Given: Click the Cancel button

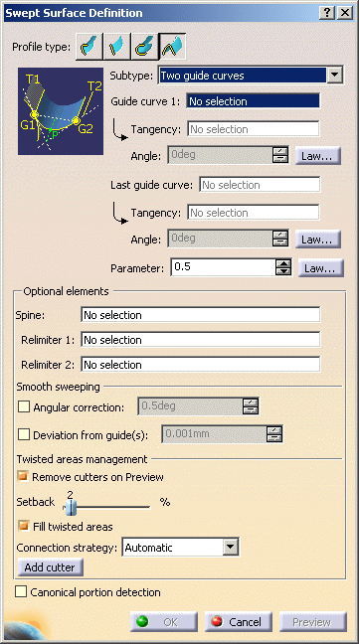Looking at the screenshot, I should pos(239,622).
